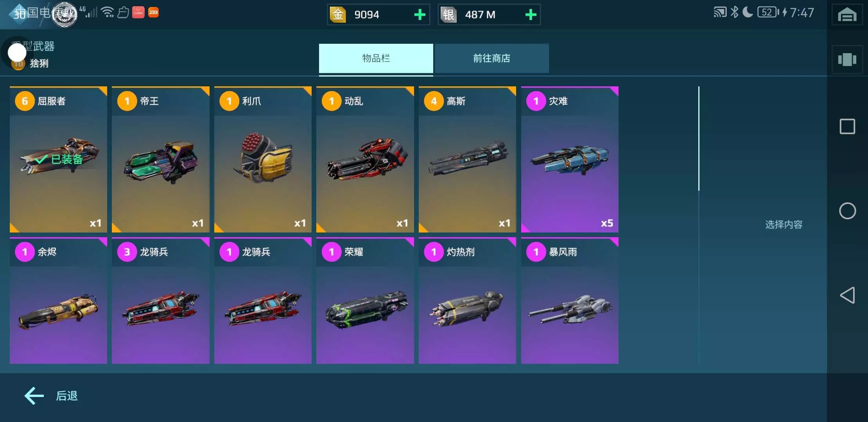Pick the 动乱 weapon card
The width and height of the screenshot is (868, 422).
coord(365,159)
